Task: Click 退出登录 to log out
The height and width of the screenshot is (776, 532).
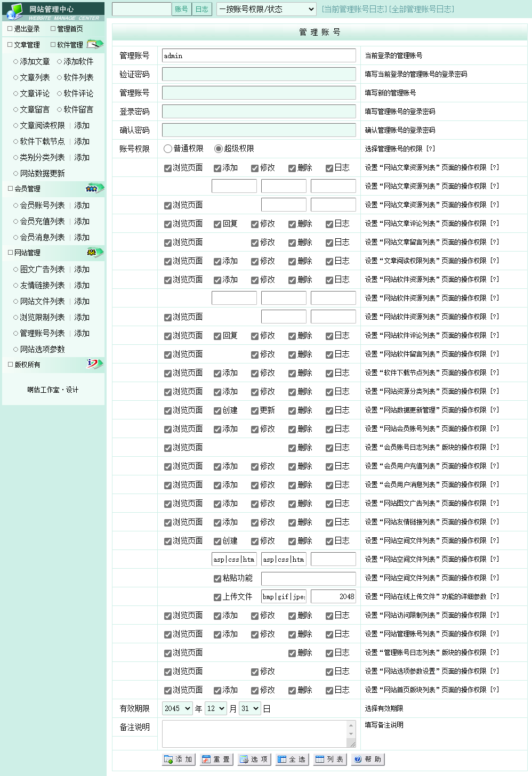Action: pos(27,29)
